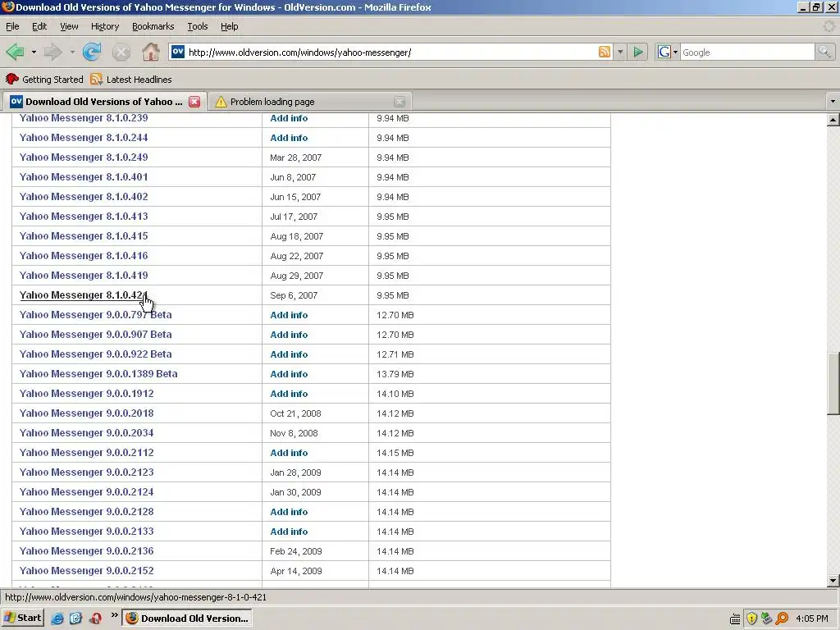Open Yahoo Messenger 9.0.0.2018 link

(86, 413)
